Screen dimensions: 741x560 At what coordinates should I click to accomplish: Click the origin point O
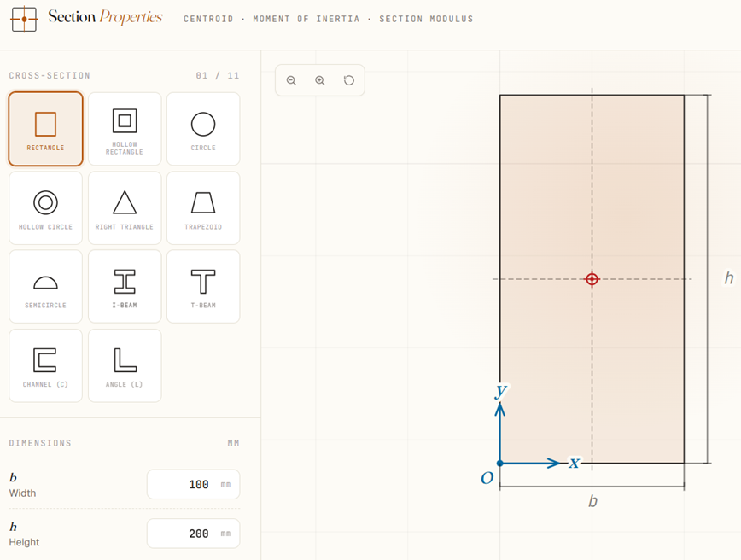(500, 464)
